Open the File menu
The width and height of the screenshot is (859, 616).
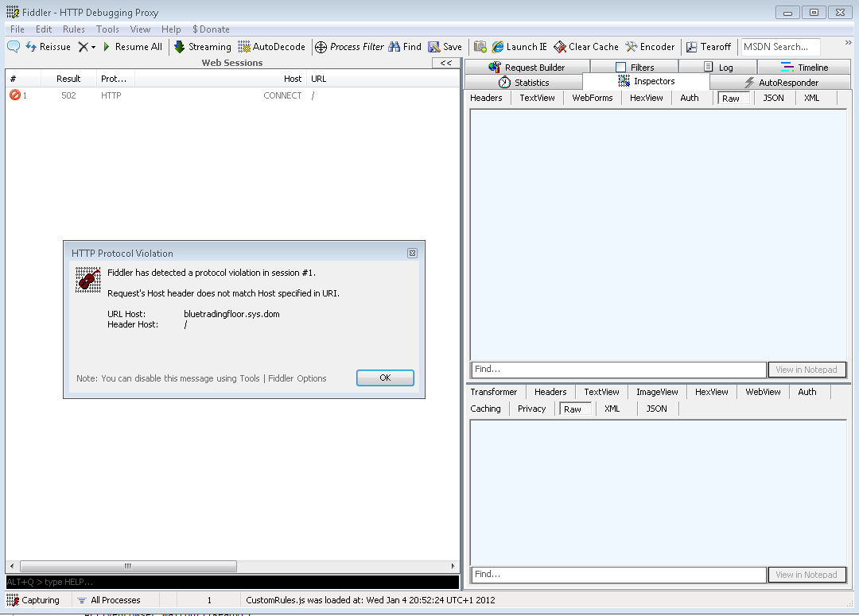click(17, 29)
